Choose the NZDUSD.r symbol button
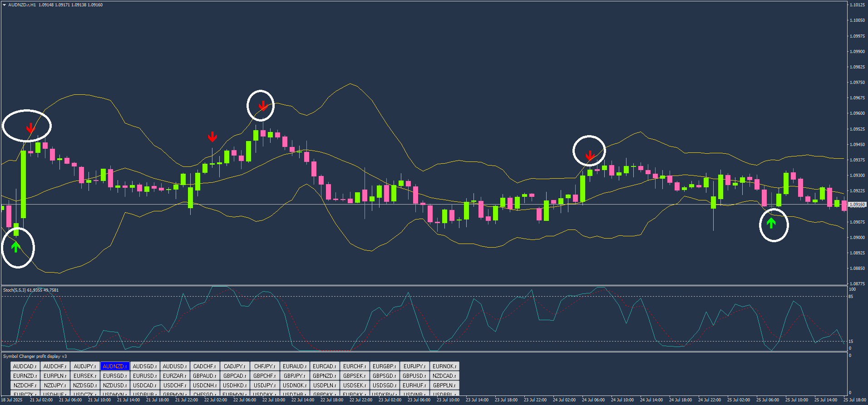 point(115,385)
